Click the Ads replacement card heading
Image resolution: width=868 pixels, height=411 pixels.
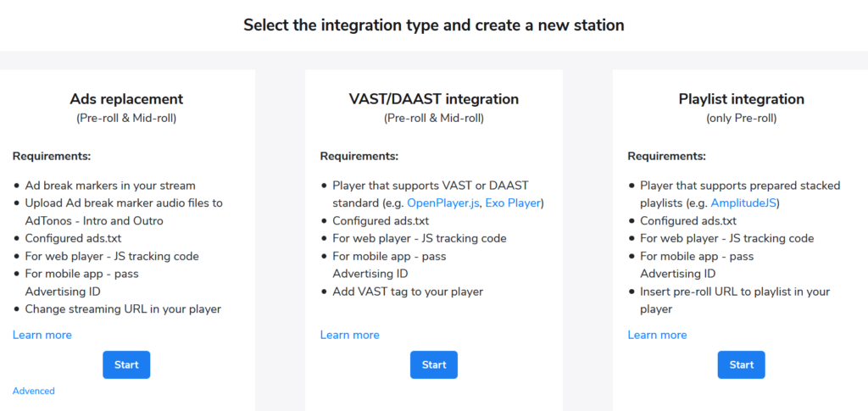click(126, 99)
